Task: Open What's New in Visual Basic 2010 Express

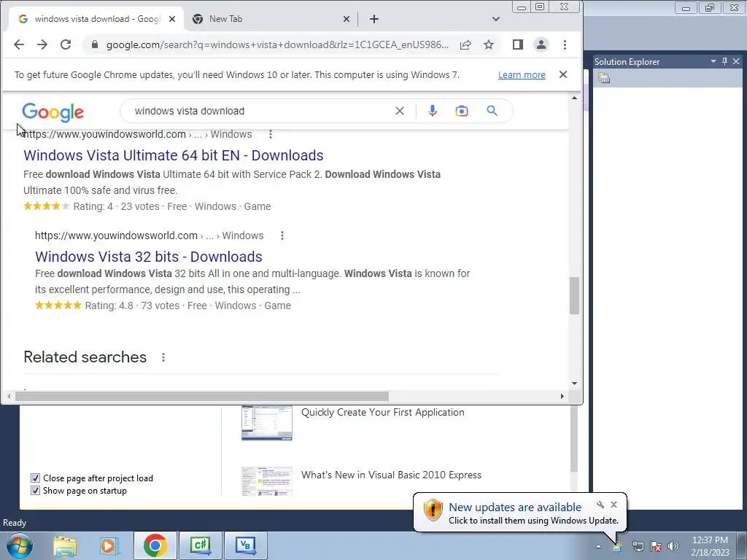Action: coord(391,475)
